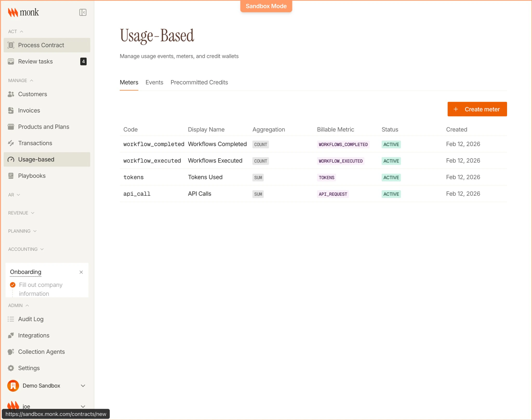
Task: Open the Precommitted Credits tab
Action: coord(199,82)
